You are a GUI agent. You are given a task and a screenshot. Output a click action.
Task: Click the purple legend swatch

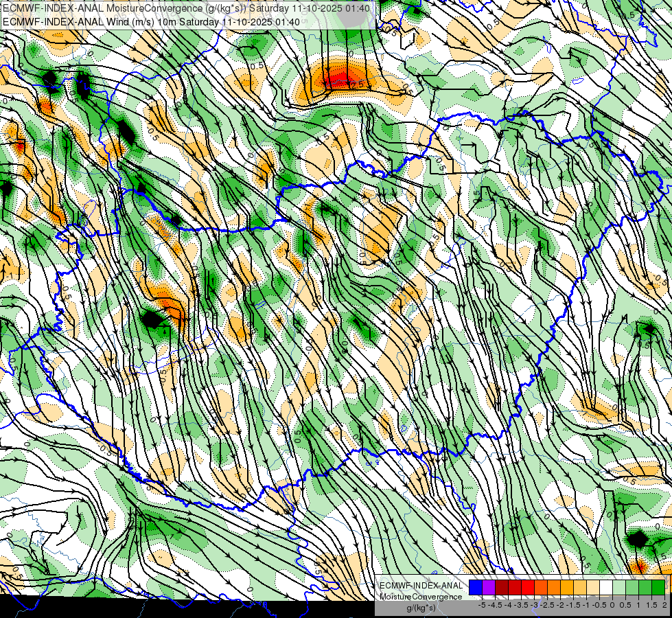pyautogui.click(x=489, y=587)
